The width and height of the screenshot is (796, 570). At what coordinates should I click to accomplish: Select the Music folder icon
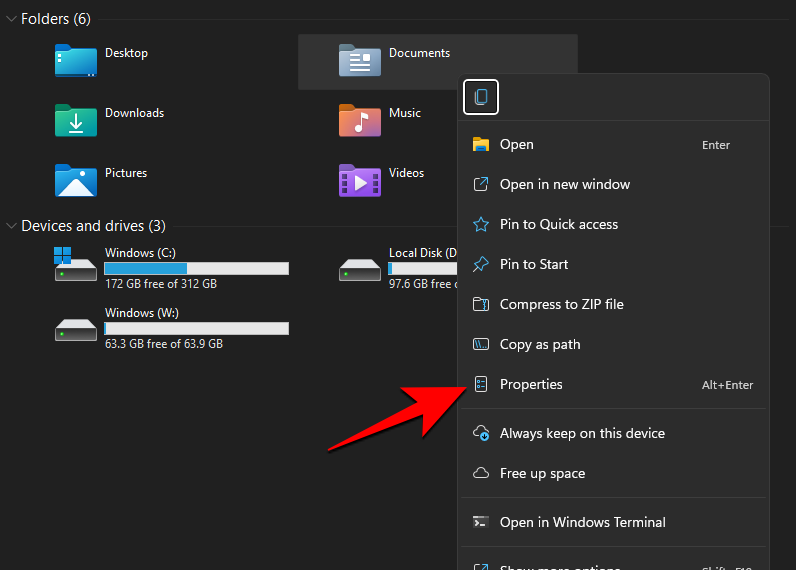point(360,120)
